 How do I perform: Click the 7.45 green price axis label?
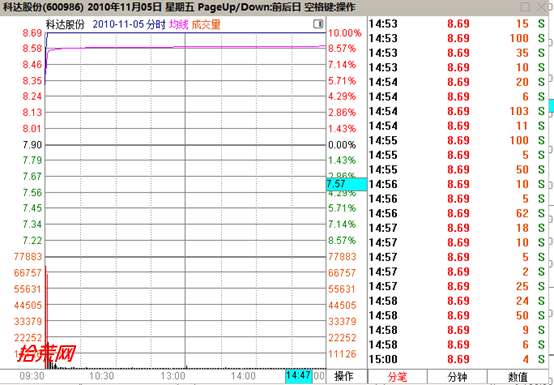33,208
